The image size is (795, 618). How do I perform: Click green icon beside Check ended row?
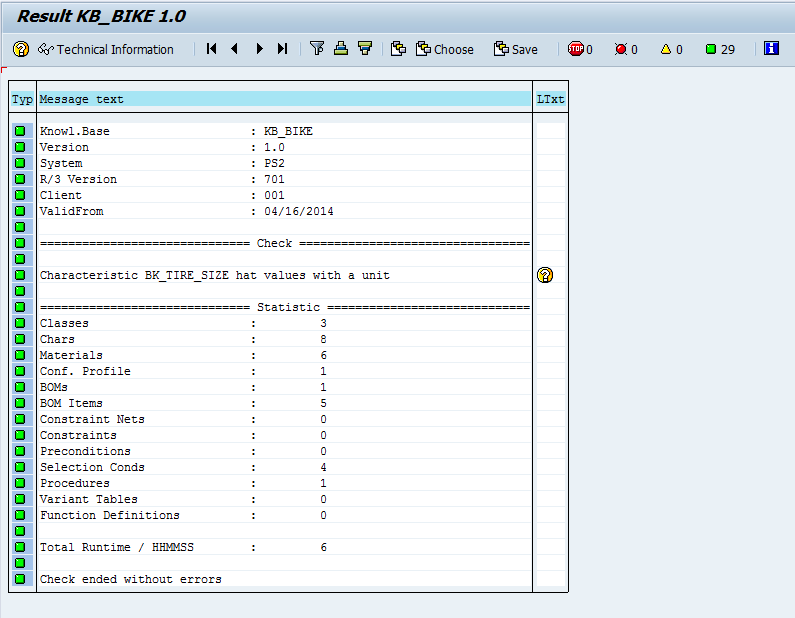click(x=20, y=578)
